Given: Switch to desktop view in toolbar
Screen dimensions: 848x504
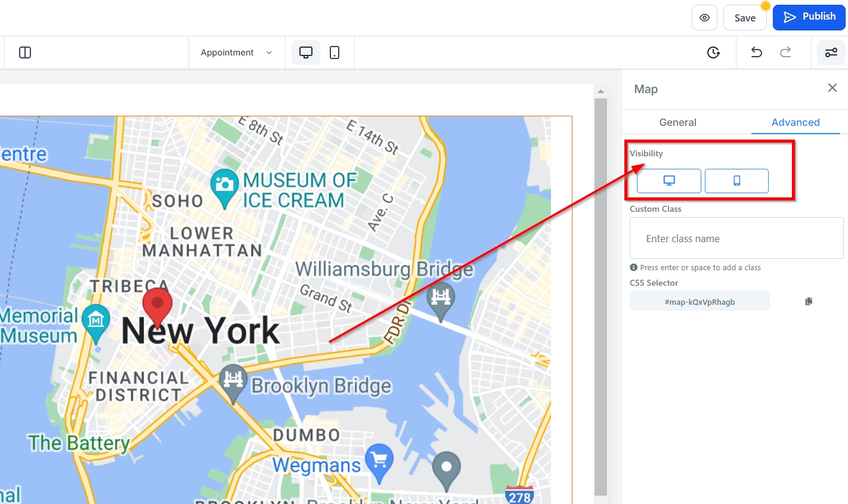Looking at the screenshot, I should pos(305,52).
